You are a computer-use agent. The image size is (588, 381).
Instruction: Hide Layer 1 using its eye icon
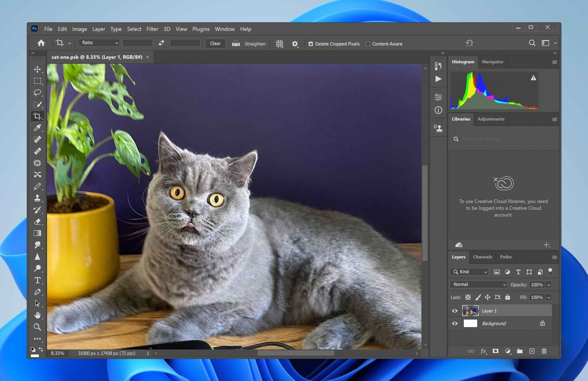pos(455,311)
